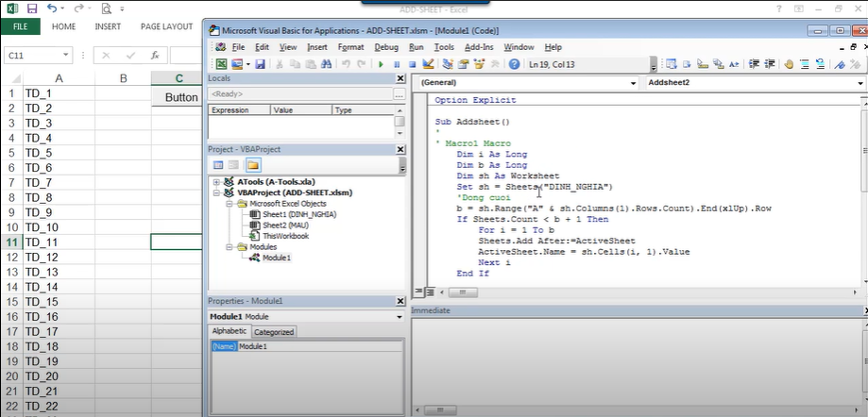Expand the ATools (A-Tools.xla) project node
This screenshot has height=417, width=868.
point(216,181)
